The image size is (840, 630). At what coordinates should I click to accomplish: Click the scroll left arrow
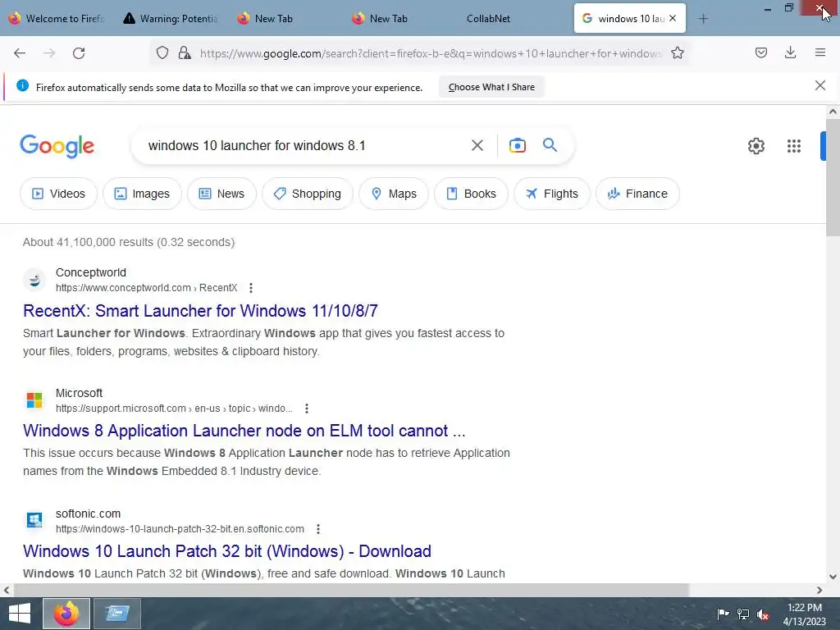point(7,591)
